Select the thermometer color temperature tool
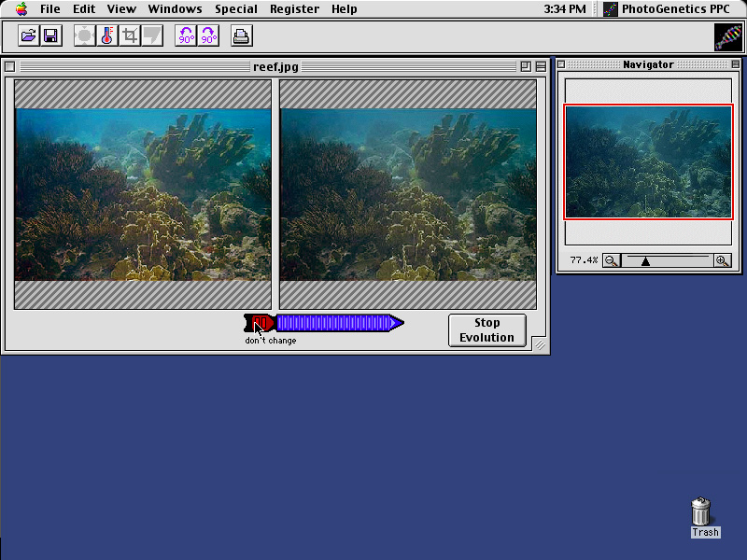 coord(107,36)
